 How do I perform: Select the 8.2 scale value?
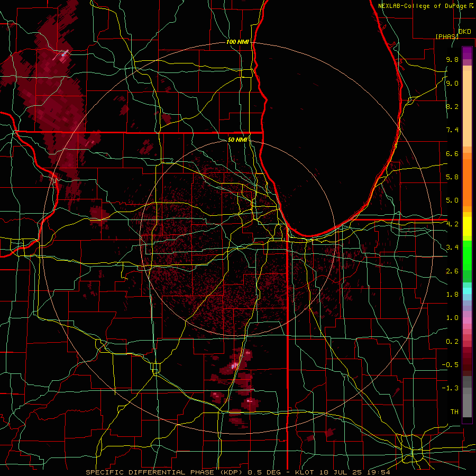coord(452,107)
